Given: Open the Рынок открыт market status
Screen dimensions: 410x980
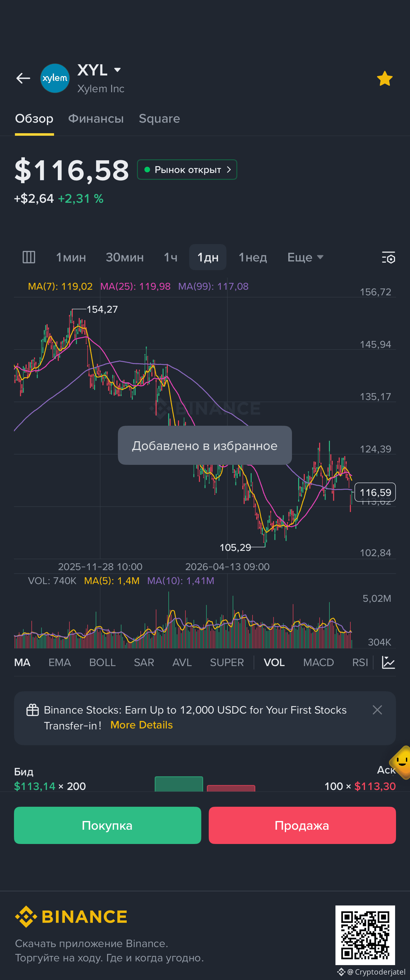Looking at the screenshot, I should pyautogui.click(x=187, y=170).
